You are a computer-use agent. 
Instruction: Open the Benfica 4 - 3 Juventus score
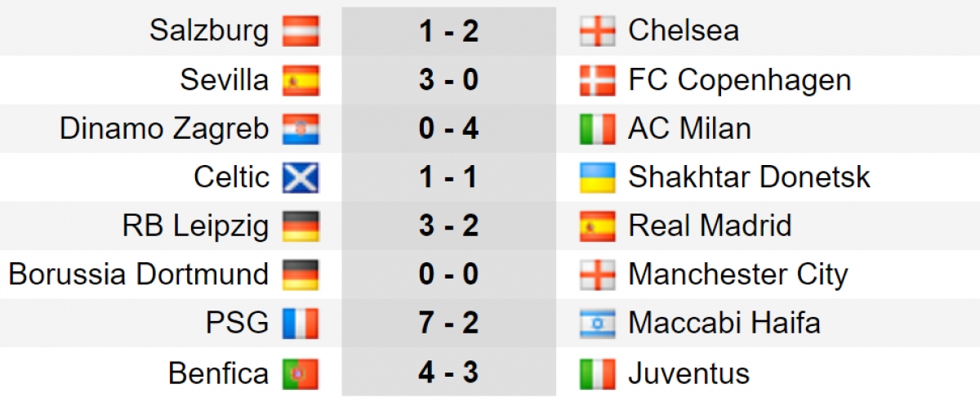(448, 373)
